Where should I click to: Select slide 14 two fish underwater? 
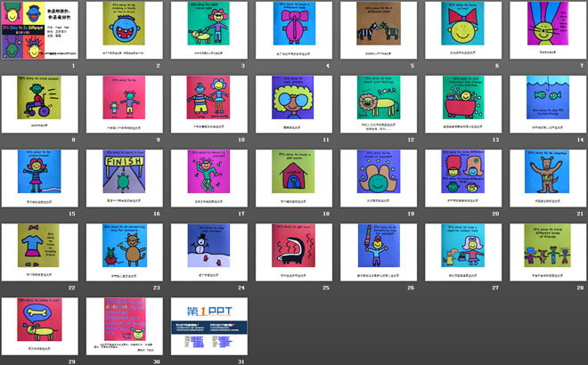[x=548, y=104]
